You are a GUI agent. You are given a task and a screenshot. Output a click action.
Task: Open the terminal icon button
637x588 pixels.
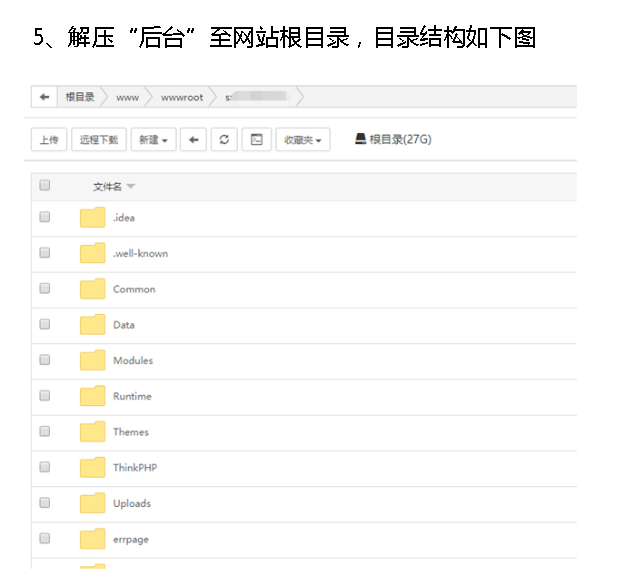(256, 140)
